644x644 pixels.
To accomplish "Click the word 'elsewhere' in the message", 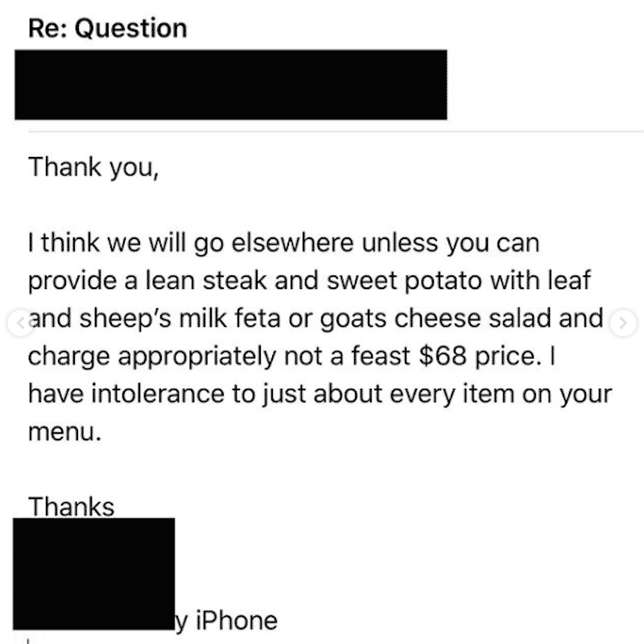I will [x=292, y=242].
